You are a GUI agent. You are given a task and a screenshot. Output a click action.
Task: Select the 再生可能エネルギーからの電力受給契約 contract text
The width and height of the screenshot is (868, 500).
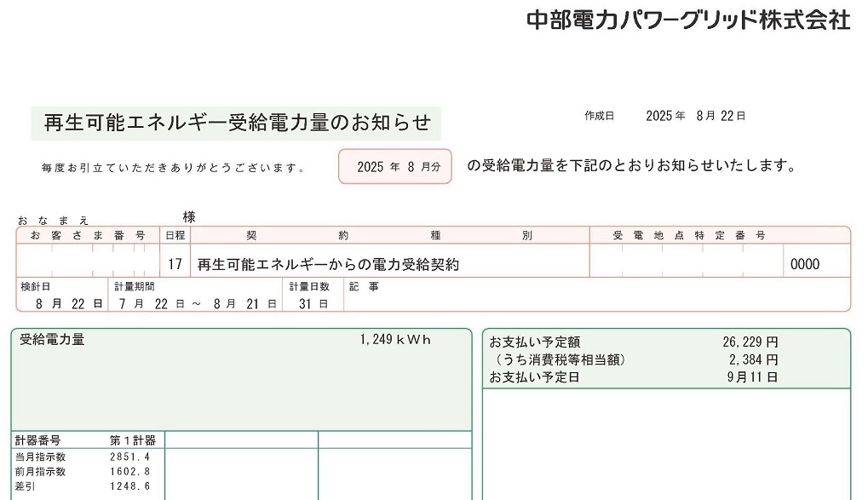[x=328, y=264]
